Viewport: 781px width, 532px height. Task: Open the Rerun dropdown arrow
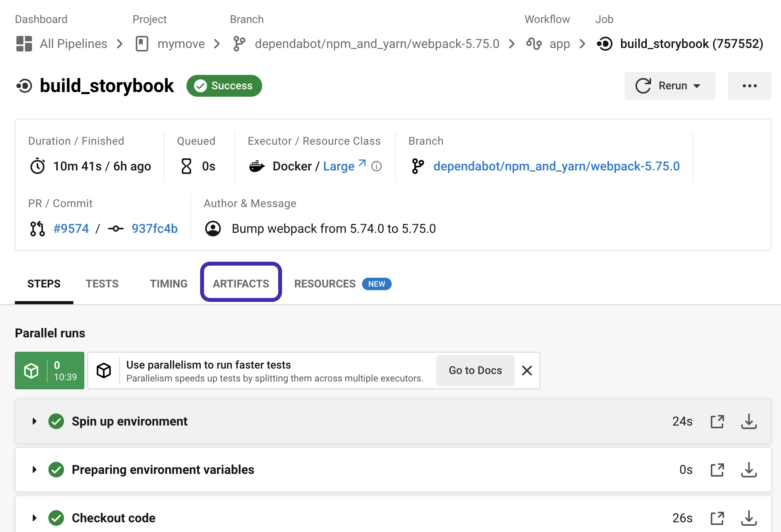[x=697, y=86]
